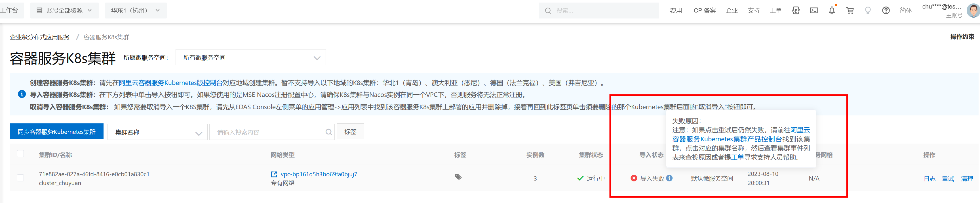Click the 网络类型 column header
The height and width of the screenshot is (203, 980).
point(282,155)
